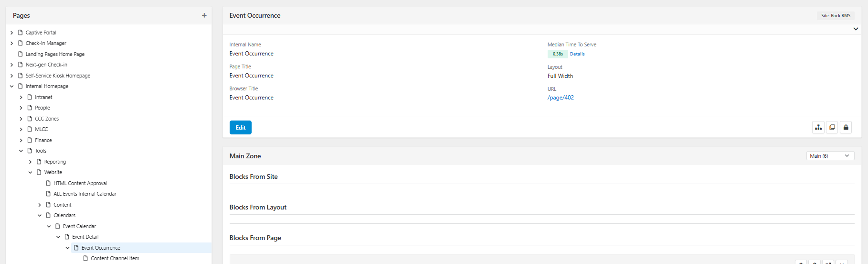Copy the page using the duplicate icon
The width and height of the screenshot is (868, 264).
832,127
